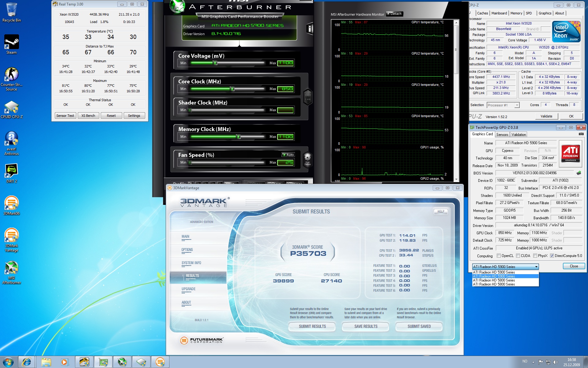Click the Close button in GPU-Z
This screenshot has height=368, width=588.
point(574,266)
